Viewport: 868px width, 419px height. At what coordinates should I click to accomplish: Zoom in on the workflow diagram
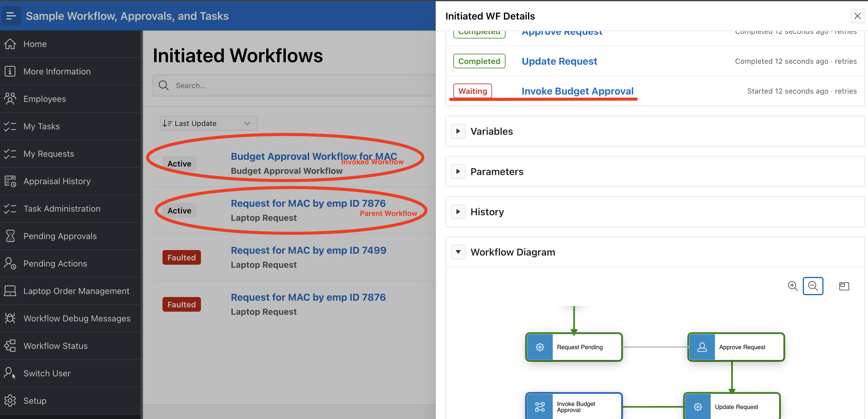(x=792, y=286)
